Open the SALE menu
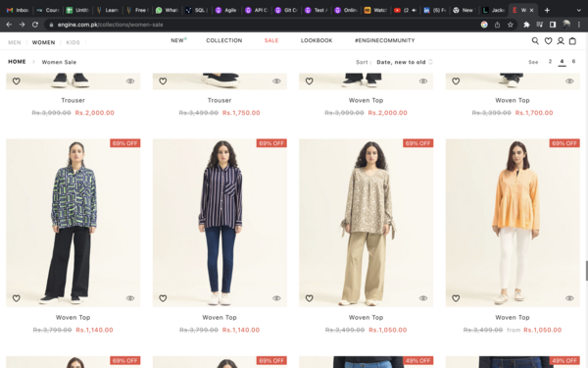 (x=271, y=40)
